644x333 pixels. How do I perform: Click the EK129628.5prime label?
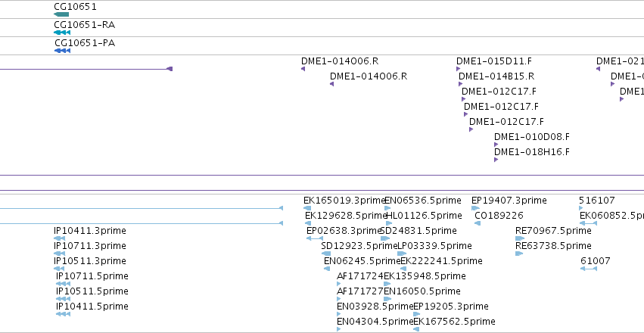[346, 216]
